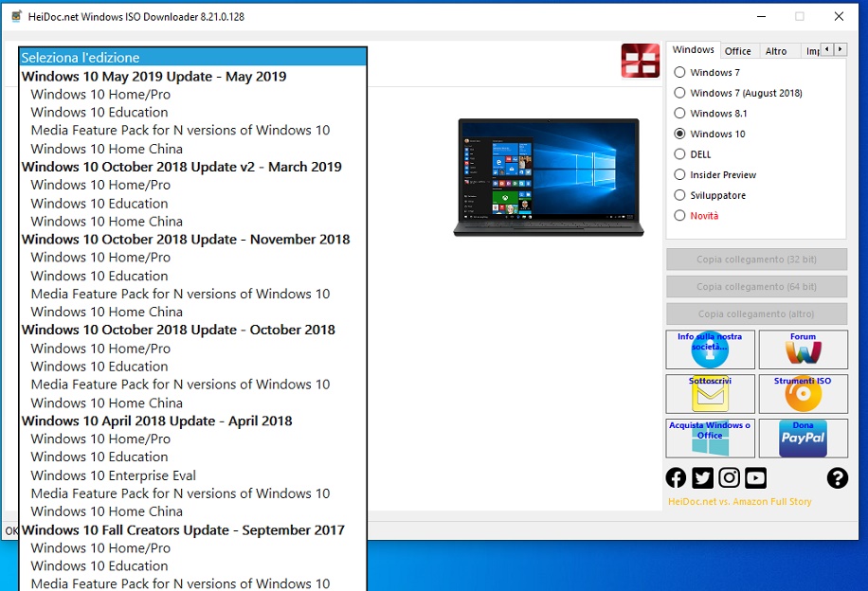Choose Media Feature Pack under Fall Creators
The width and height of the screenshot is (868, 591).
pos(192,583)
